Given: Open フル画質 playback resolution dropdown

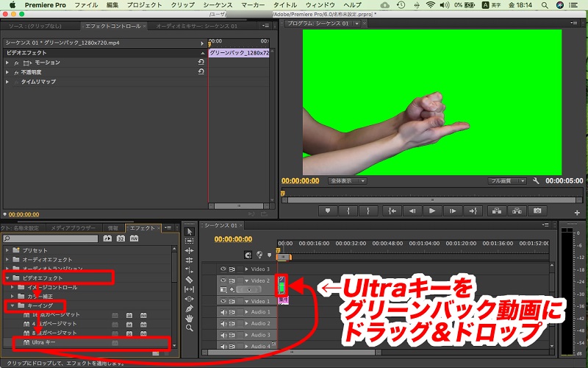Looking at the screenshot, I should coord(507,181).
